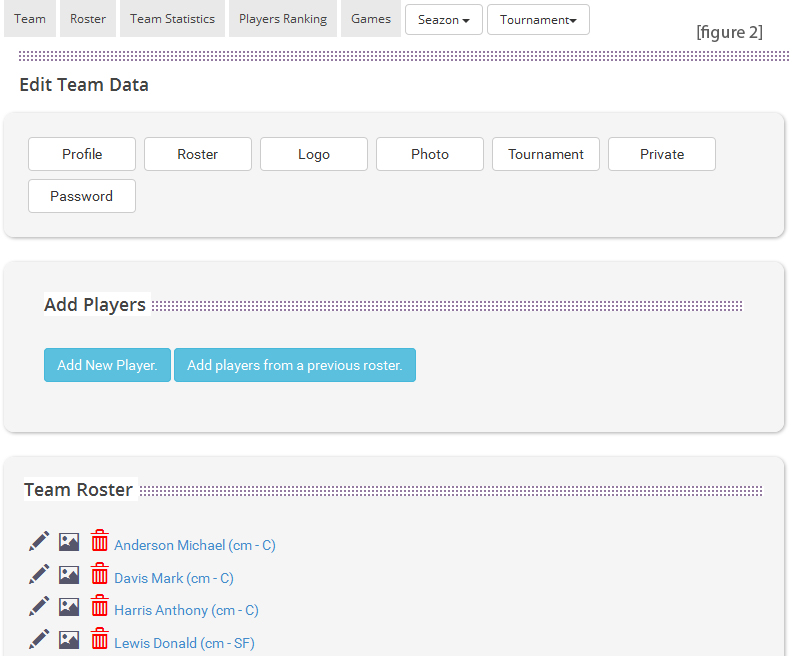The width and height of the screenshot is (792, 656).
Task: Click Add players from a previous roster
Action: click(294, 365)
